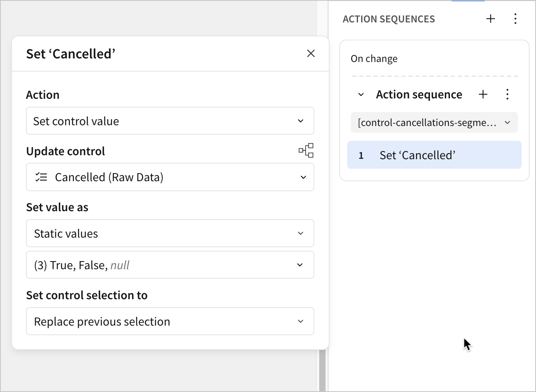
Task: Add an action with the Action sequence plus
Action: click(x=483, y=94)
